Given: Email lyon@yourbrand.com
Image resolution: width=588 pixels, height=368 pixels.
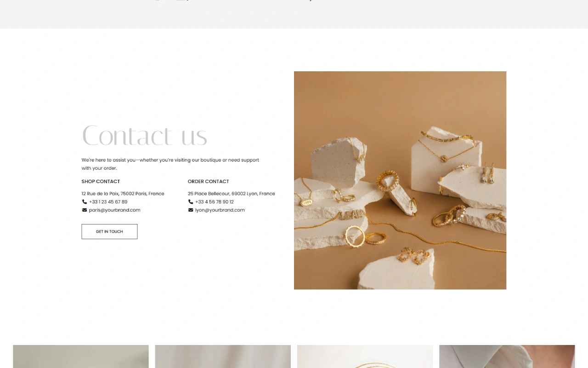Looking at the screenshot, I should [x=220, y=210].
